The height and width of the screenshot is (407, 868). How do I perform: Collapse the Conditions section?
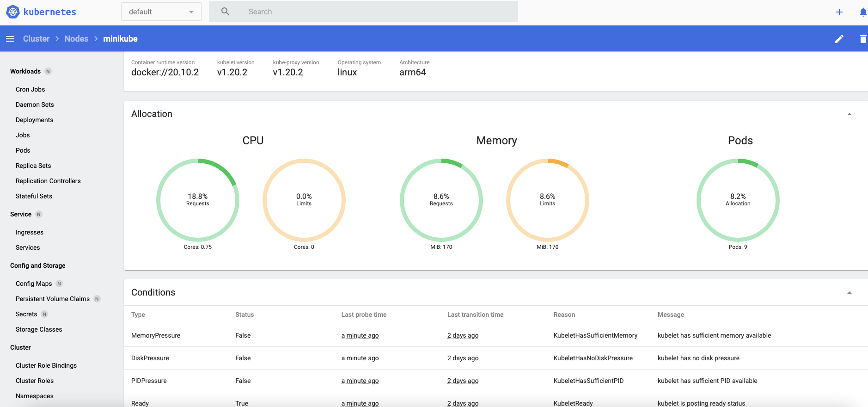coord(849,293)
